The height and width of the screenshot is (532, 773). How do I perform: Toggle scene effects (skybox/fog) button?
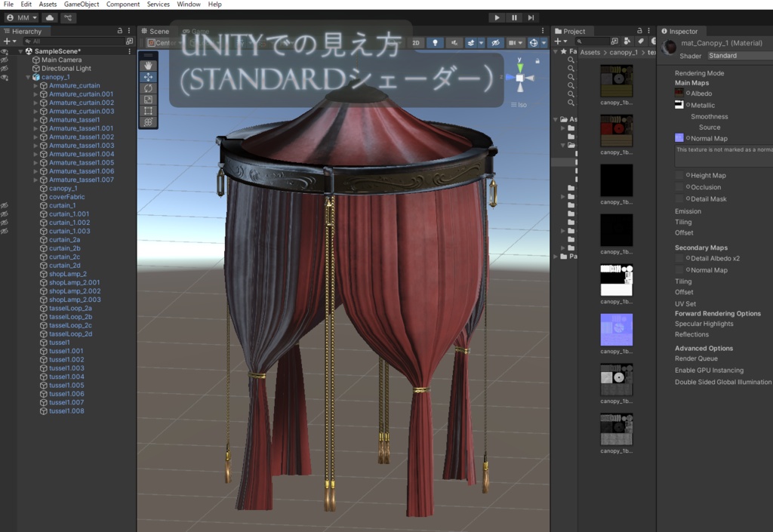[471, 43]
